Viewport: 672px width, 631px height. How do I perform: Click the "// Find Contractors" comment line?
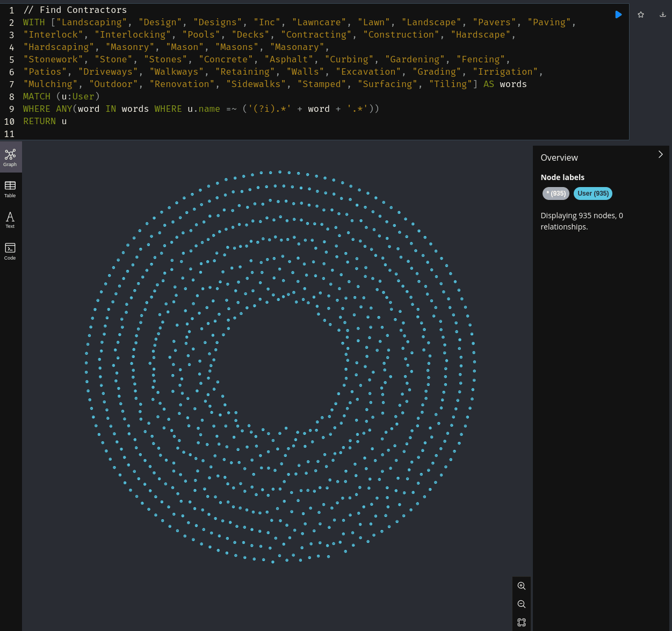[75, 10]
